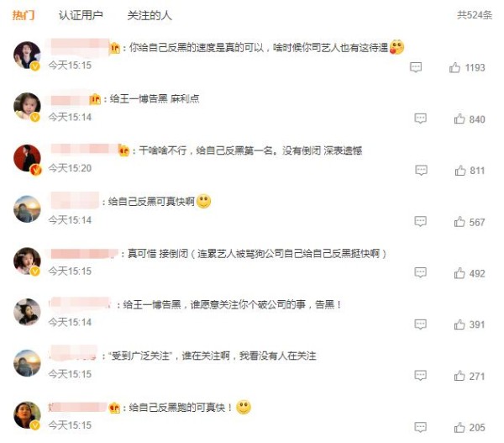
Task: Reply to the comment with 1193 likes
Action: [x=416, y=67]
